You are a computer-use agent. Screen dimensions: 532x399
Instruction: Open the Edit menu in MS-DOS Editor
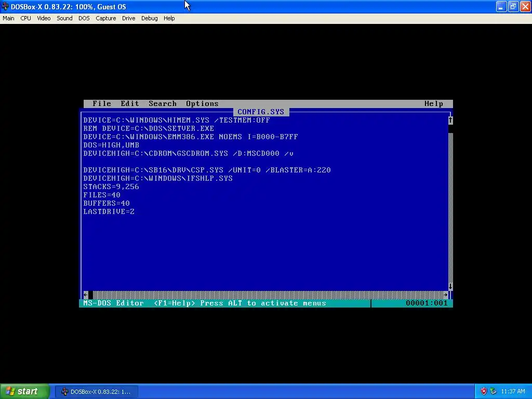click(130, 104)
